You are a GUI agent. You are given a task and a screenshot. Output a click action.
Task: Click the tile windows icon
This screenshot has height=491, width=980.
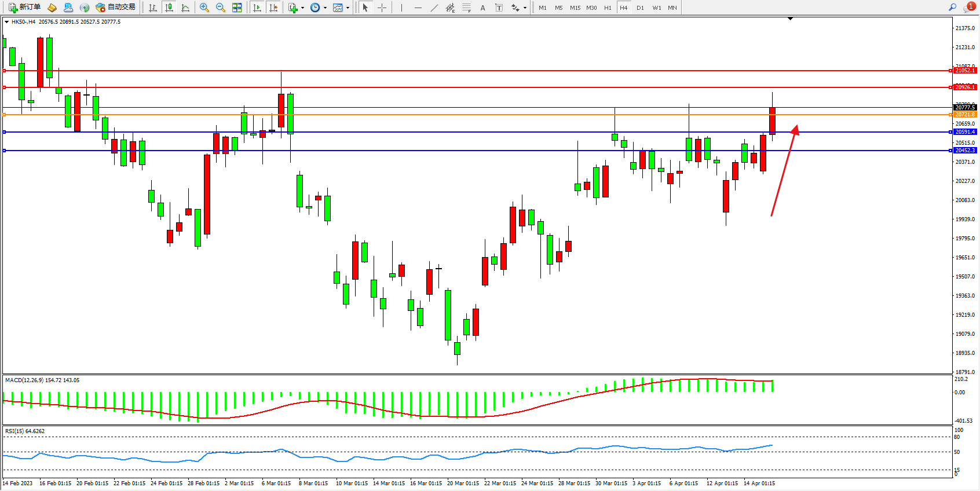(x=237, y=8)
